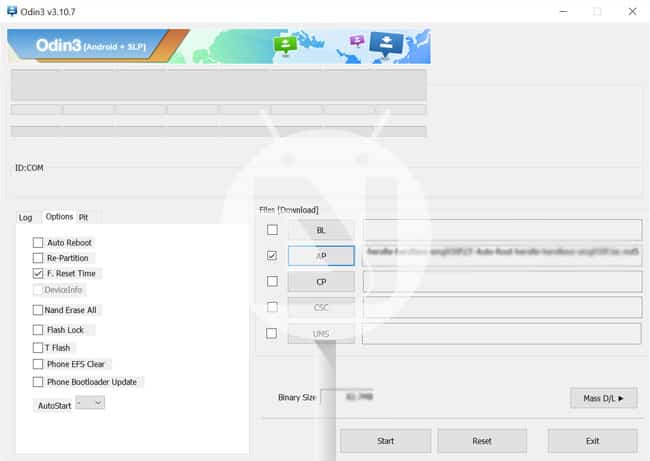Tick the UMS file checkbox
The width and height of the screenshot is (650, 461).
(x=272, y=333)
